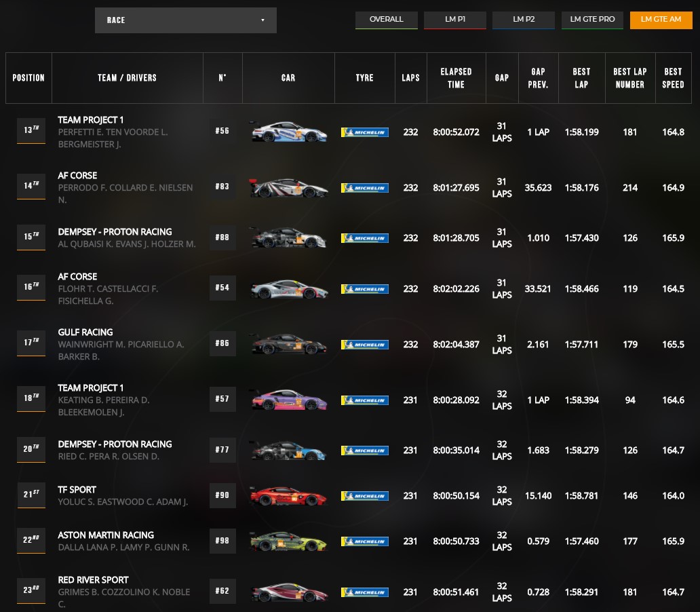This screenshot has height=612, width=700.
Task: Click the 13th position badge
Action: 31,130
